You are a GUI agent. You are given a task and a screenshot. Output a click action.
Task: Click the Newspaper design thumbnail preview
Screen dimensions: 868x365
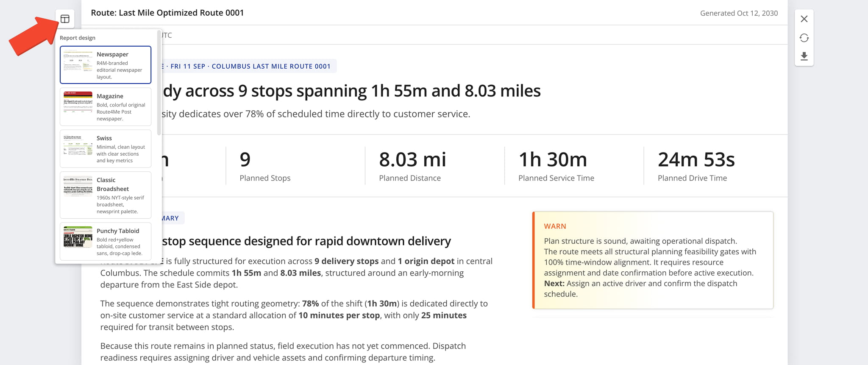78,62
